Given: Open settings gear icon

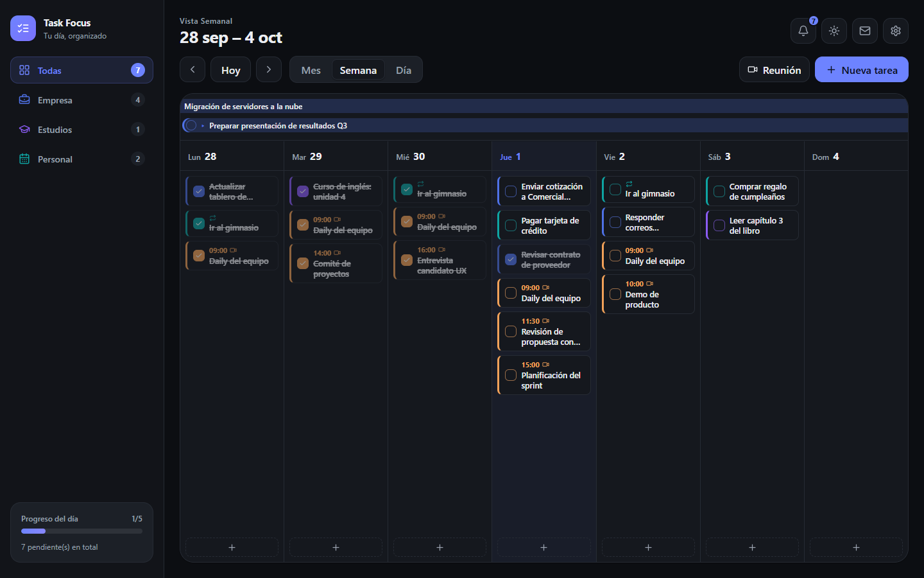Looking at the screenshot, I should [895, 31].
